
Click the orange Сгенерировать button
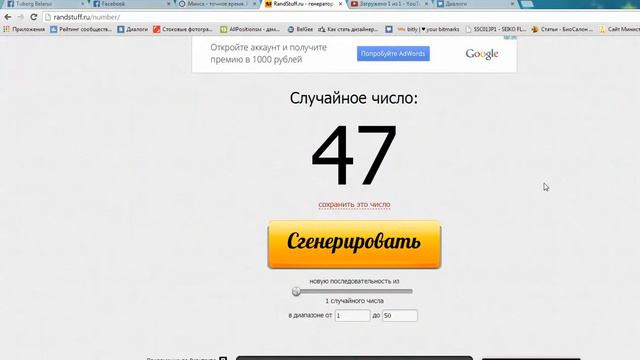(x=354, y=244)
